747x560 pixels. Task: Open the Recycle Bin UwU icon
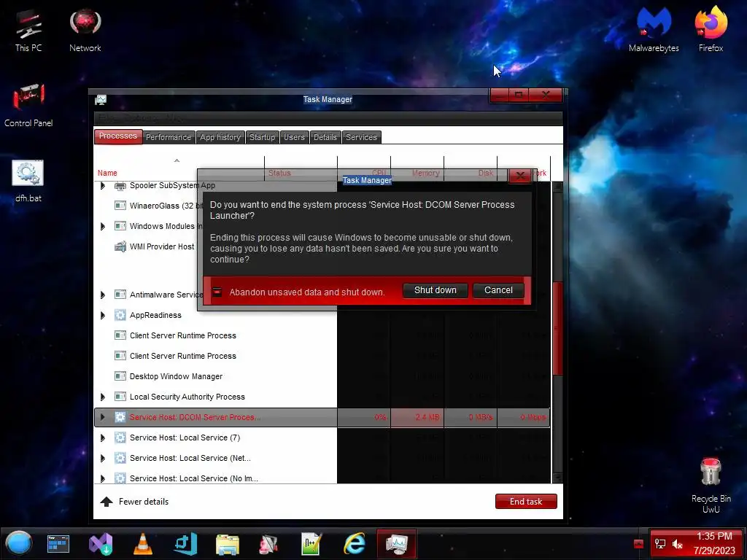(711, 486)
